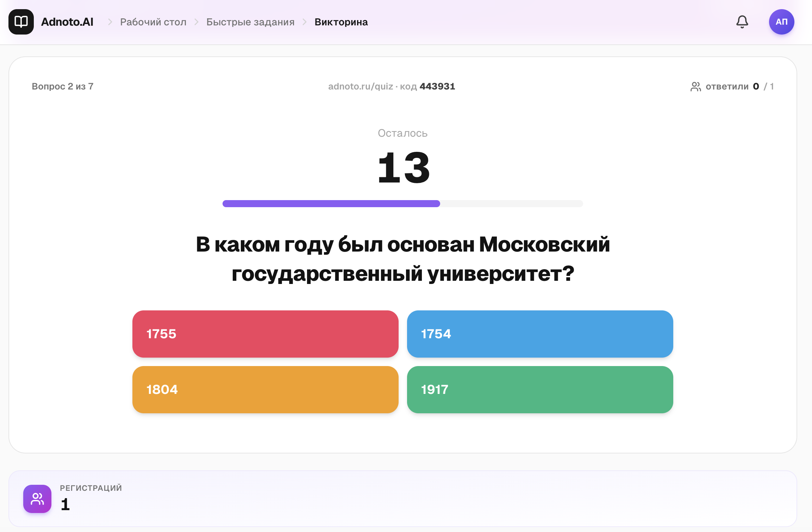
Task: Open the АП user avatar menu
Action: 781,22
